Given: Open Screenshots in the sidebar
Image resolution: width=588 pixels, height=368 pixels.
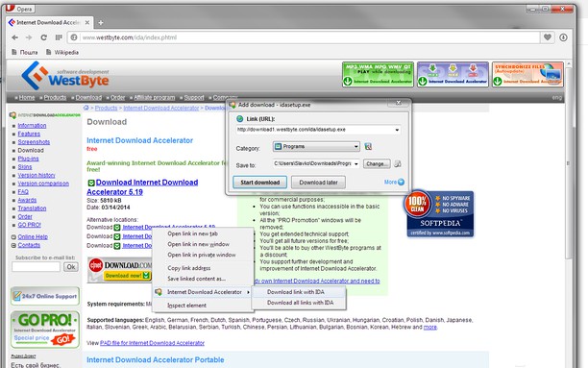Looking at the screenshot, I should (34, 142).
